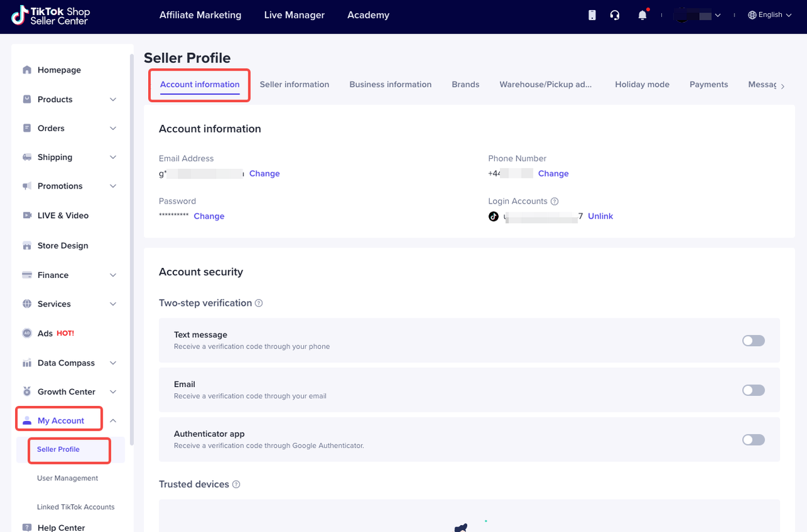Click the Homepage house icon in sidebar
The width and height of the screenshot is (807, 532).
[27, 70]
